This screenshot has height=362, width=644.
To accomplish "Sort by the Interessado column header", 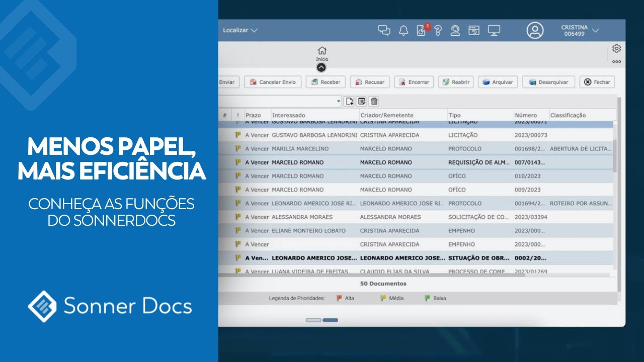I will pos(315,115).
